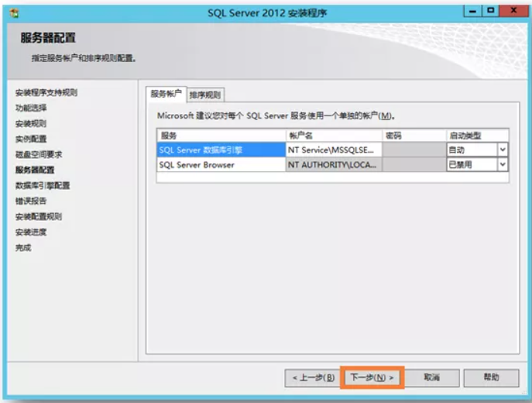The height and width of the screenshot is (403, 532).
Task: Select the 服务帐户 tab
Action: point(166,94)
